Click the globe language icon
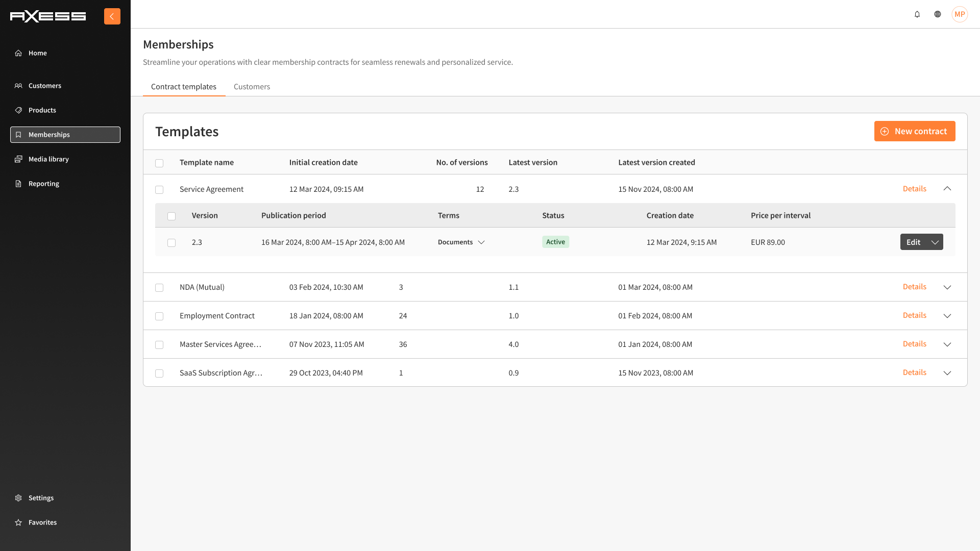 pos(938,14)
